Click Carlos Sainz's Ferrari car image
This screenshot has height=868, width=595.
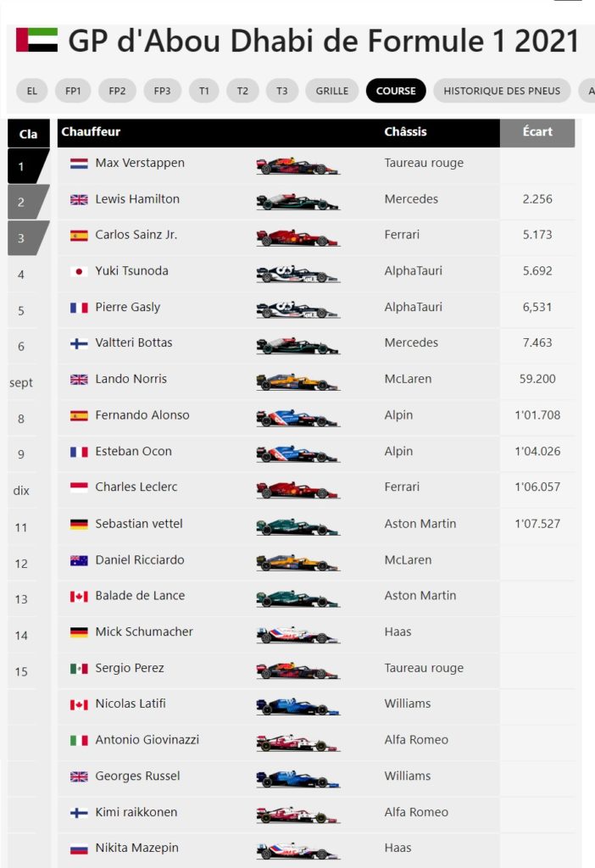[x=297, y=237]
